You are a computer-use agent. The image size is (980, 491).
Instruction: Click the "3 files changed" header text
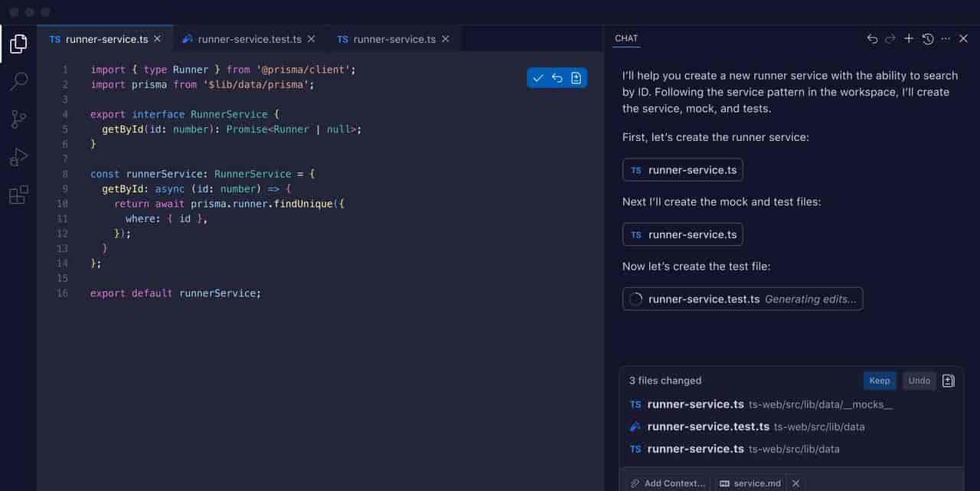coord(665,381)
